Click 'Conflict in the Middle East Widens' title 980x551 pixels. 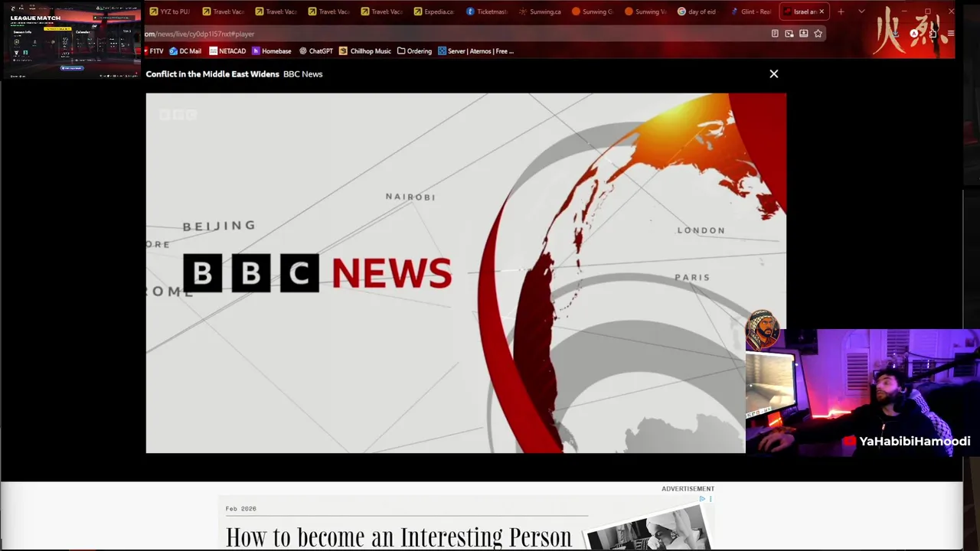pyautogui.click(x=212, y=74)
